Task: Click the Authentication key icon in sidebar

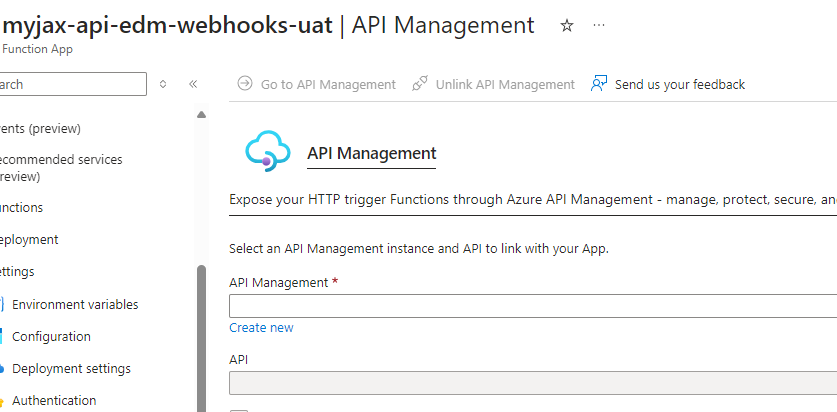Action: click(x=2, y=400)
